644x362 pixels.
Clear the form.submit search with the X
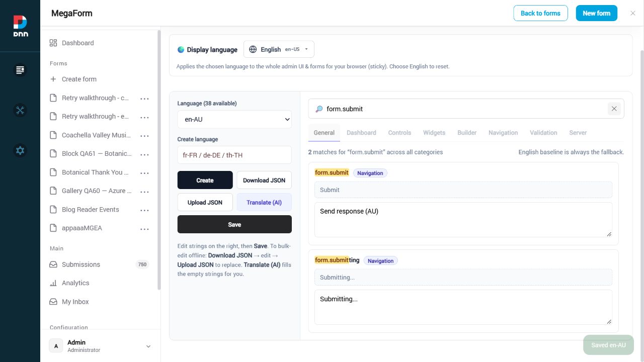pyautogui.click(x=614, y=109)
